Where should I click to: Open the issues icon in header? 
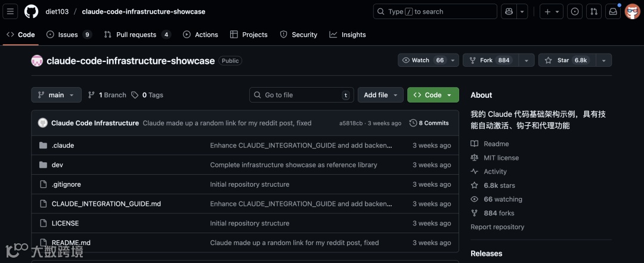point(575,11)
